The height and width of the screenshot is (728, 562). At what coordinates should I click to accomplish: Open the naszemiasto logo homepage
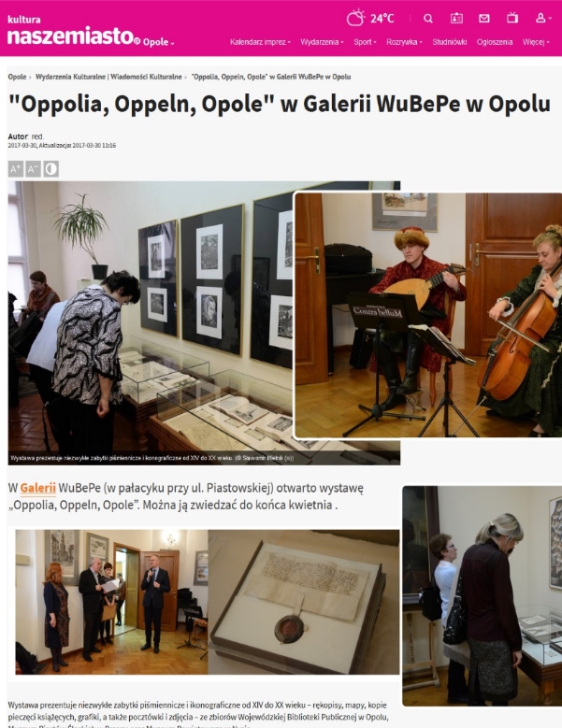tap(70, 36)
